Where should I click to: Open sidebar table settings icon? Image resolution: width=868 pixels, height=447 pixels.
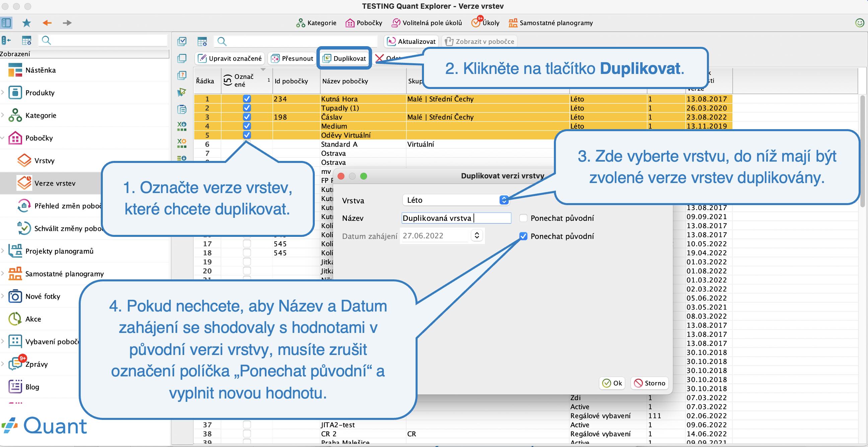26,41
